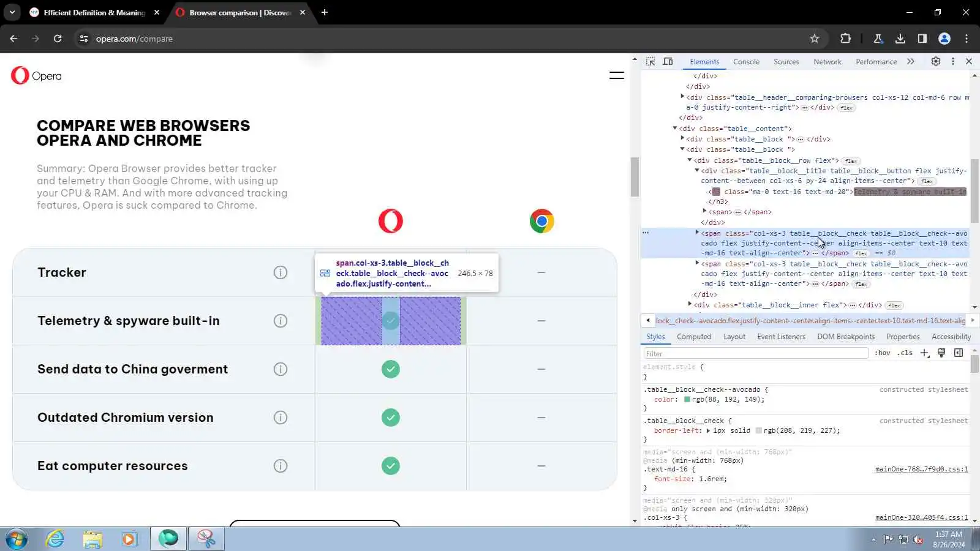Activate the DevTools inspect element picker
Viewport: 980px width, 551px height.
pos(650,62)
